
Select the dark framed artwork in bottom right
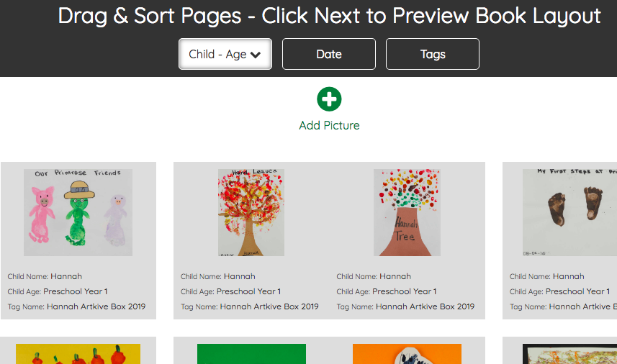point(569,354)
